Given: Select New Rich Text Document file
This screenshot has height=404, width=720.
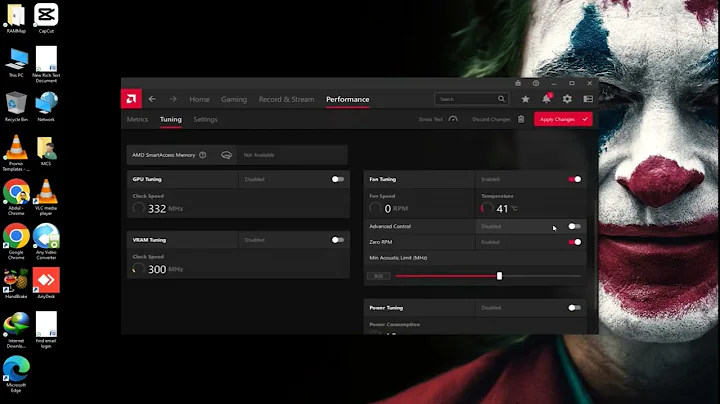Looking at the screenshot, I should (46, 64).
